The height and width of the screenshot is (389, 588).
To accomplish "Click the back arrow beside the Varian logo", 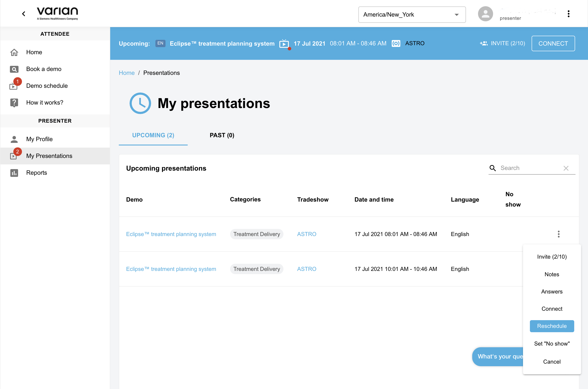I will point(24,14).
